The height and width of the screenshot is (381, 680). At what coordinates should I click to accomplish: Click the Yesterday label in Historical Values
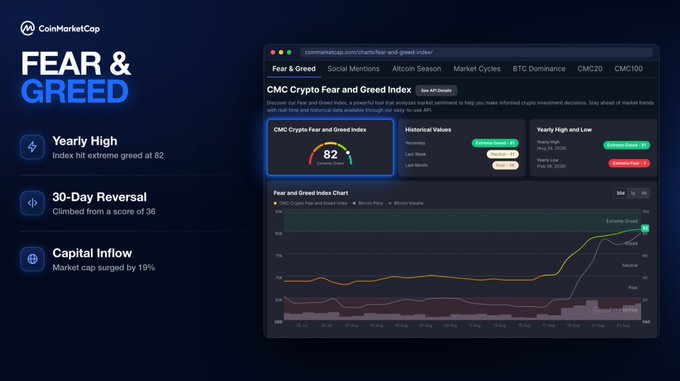[x=415, y=143]
